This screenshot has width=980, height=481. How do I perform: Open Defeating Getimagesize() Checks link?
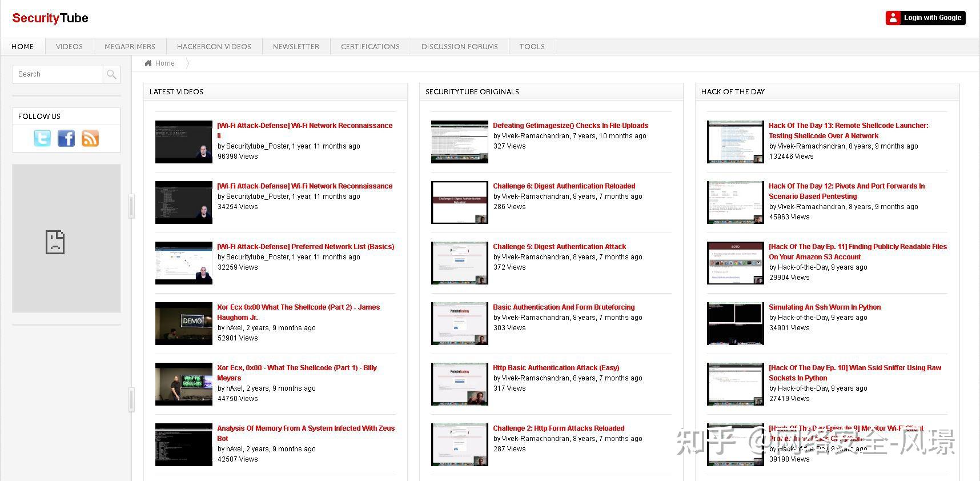pos(571,126)
